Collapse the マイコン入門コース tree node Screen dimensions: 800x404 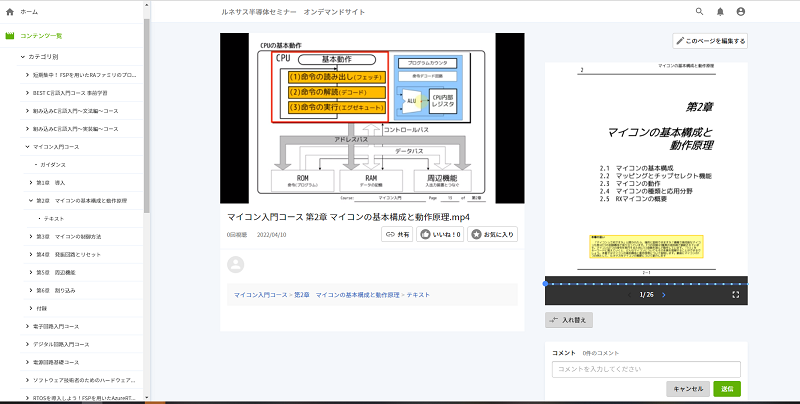pyautogui.click(x=27, y=147)
